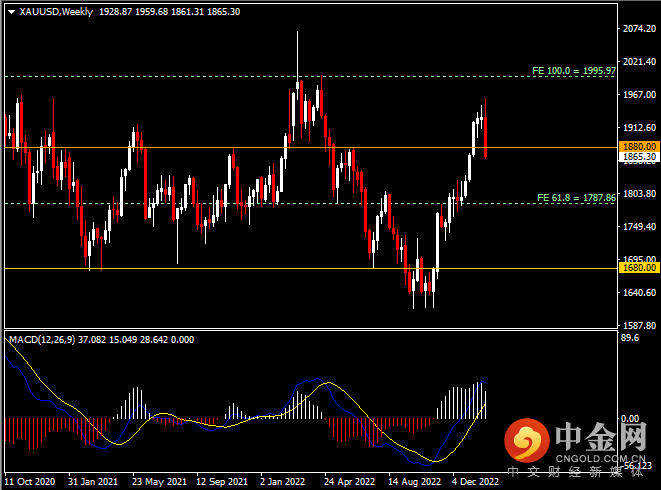661x490 pixels.
Task: Click the 4 Dec 2022 date label
Action: point(477,480)
